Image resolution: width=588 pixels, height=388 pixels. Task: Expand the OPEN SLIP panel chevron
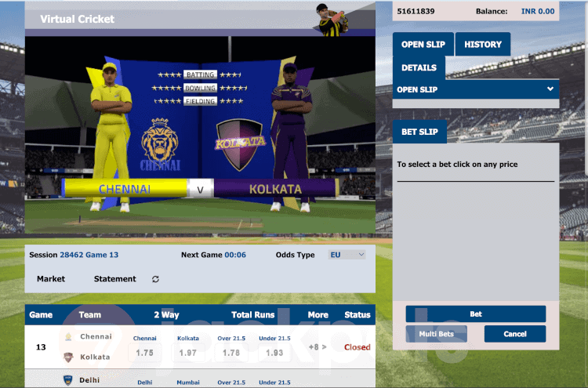[x=550, y=89]
